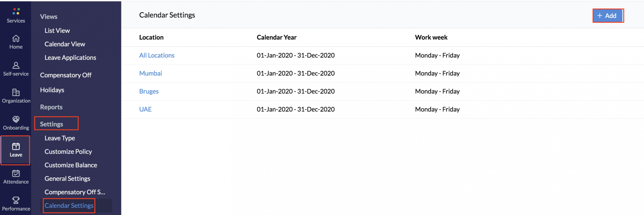This screenshot has height=215, width=644.
Task: Open the All Locations calendar link
Action: 157,55
